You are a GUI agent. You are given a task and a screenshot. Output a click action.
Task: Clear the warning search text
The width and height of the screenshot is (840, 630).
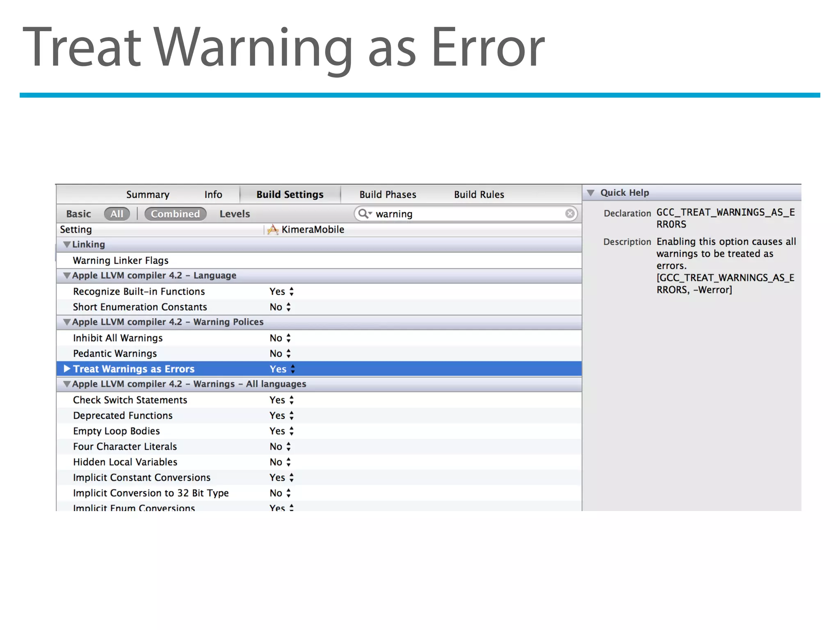coord(570,213)
